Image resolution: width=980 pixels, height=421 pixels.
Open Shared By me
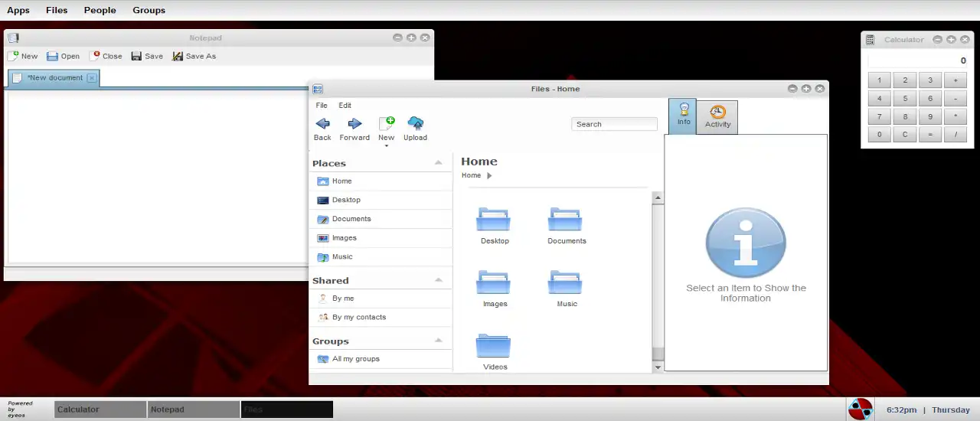point(381,299)
